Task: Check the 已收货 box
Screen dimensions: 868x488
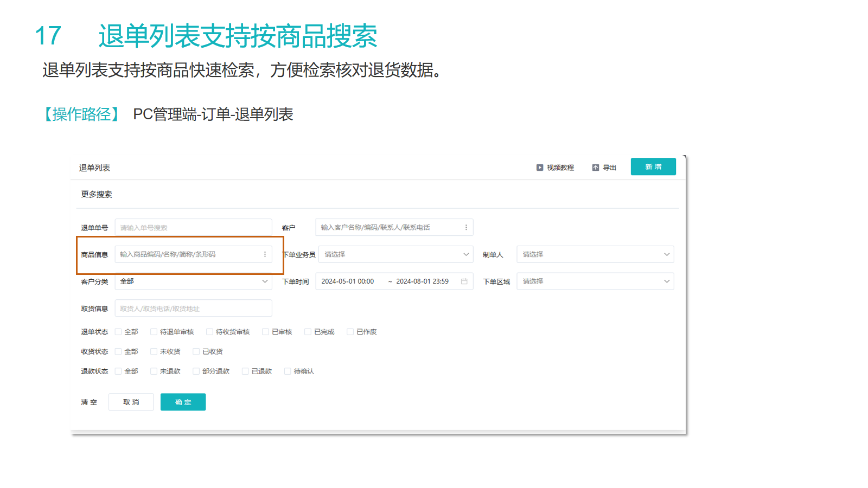Action: (196, 351)
